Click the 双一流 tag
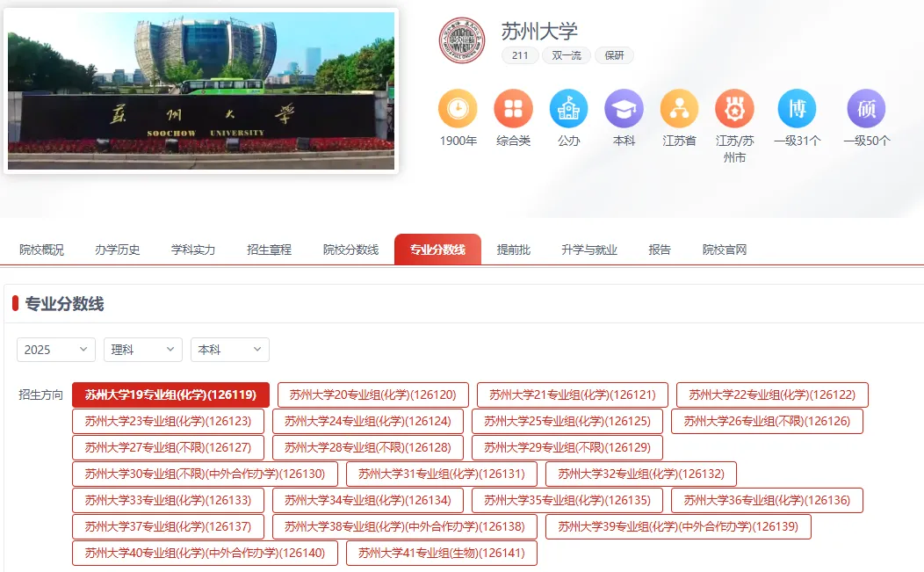This screenshot has height=572, width=924. click(567, 55)
